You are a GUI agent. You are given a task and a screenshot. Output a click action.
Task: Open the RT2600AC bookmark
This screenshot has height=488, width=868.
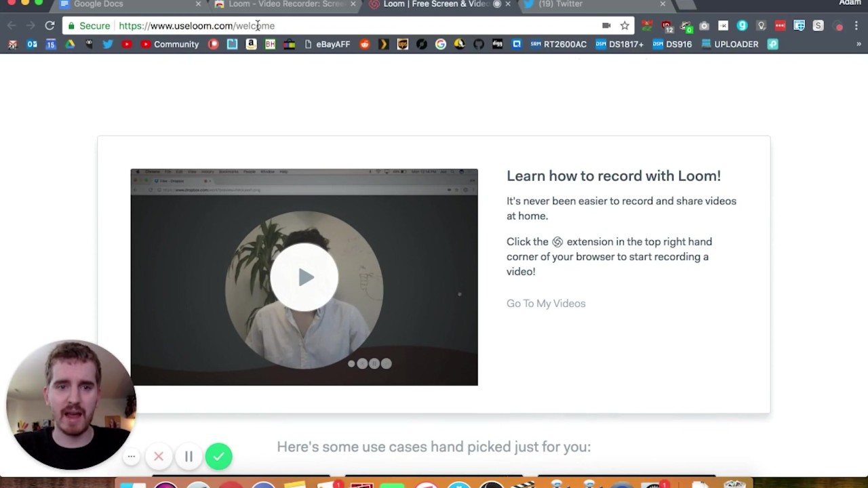559,44
